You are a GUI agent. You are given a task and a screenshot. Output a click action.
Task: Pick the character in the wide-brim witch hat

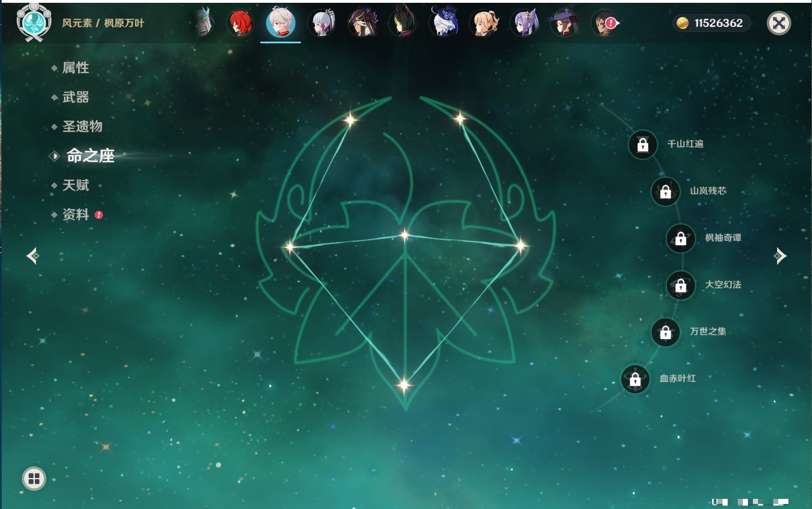point(565,23)
